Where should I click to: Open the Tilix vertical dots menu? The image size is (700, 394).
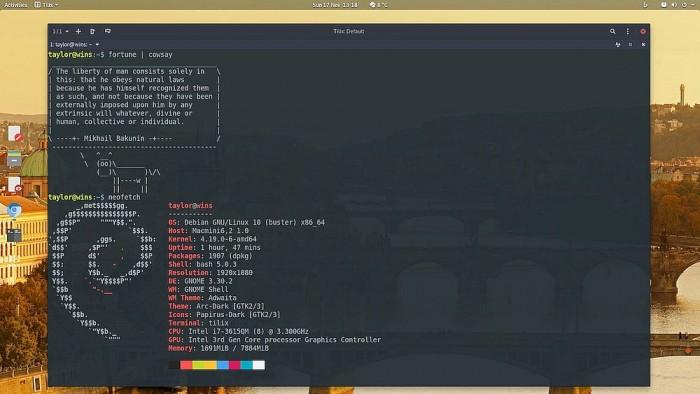(628, 31)
